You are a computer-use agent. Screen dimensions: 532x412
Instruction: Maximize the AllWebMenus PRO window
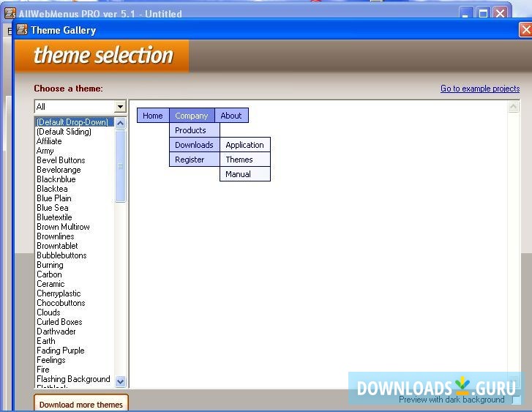pyautogui.click(x=483, y=14)
